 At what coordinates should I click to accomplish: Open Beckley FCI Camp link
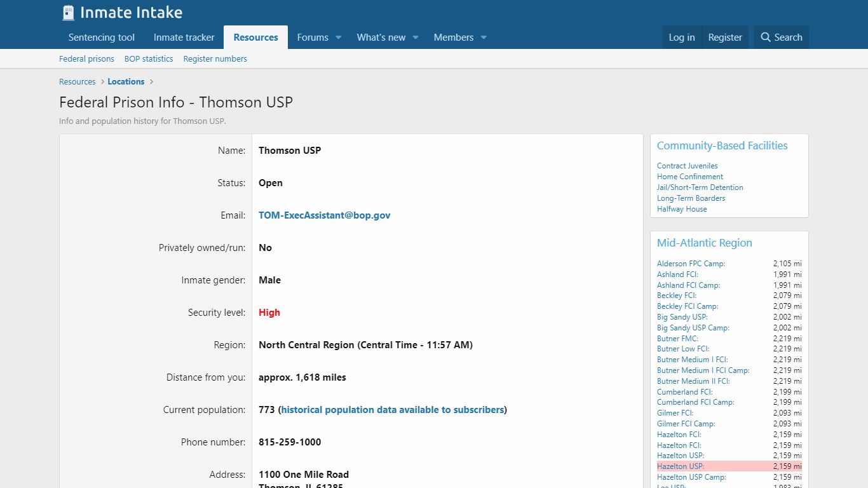[x=688, y=306]
